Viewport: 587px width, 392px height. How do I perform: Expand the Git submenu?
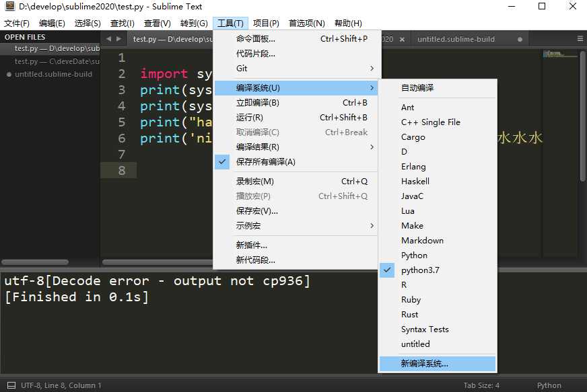(295, 69)
